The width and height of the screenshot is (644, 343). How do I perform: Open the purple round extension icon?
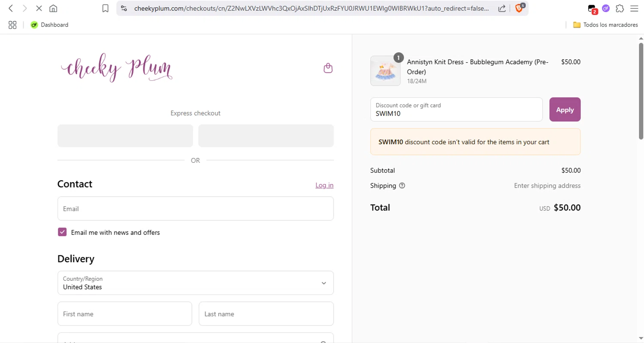coord(606,8)
